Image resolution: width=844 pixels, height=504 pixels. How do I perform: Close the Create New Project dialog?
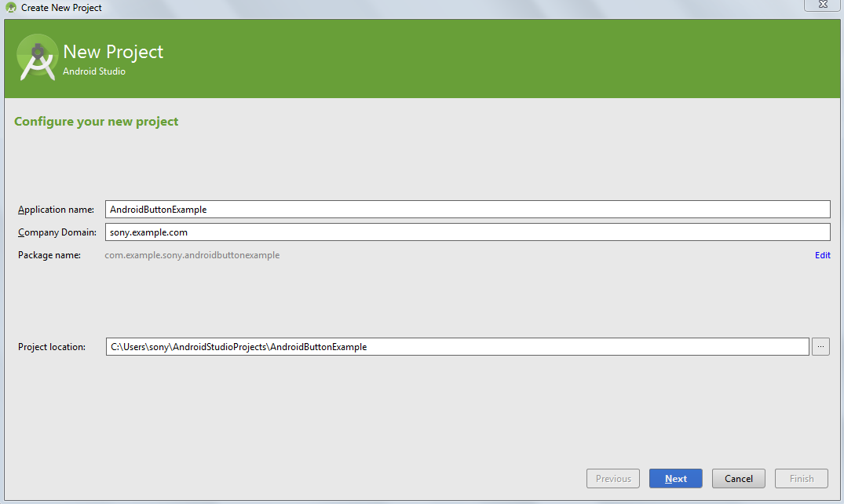click(822, 6)
